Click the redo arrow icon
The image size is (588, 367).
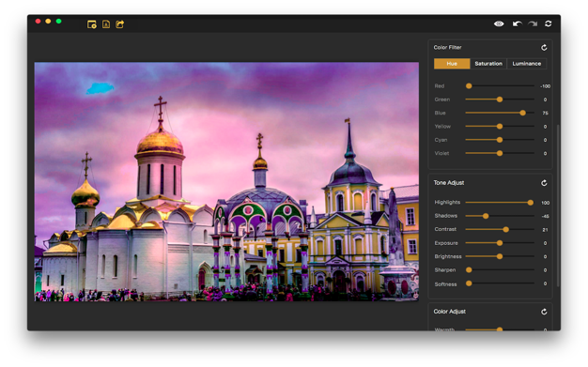533,24
